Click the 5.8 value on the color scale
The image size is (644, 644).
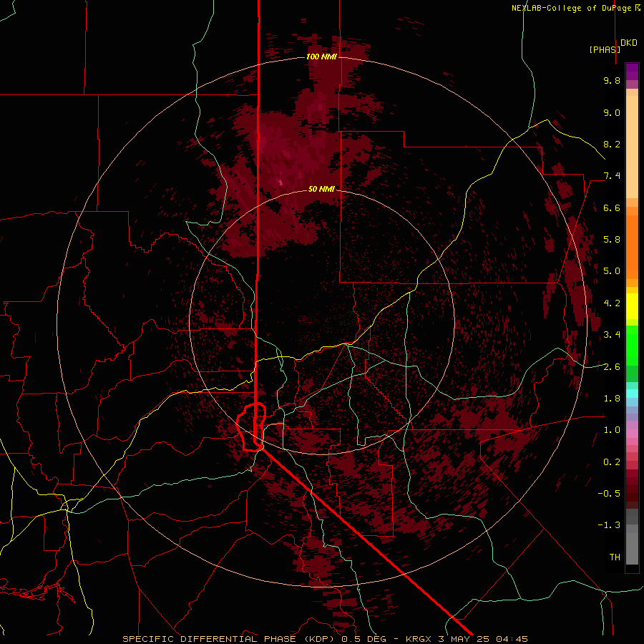pyautogui.click(x=612, y=240)
